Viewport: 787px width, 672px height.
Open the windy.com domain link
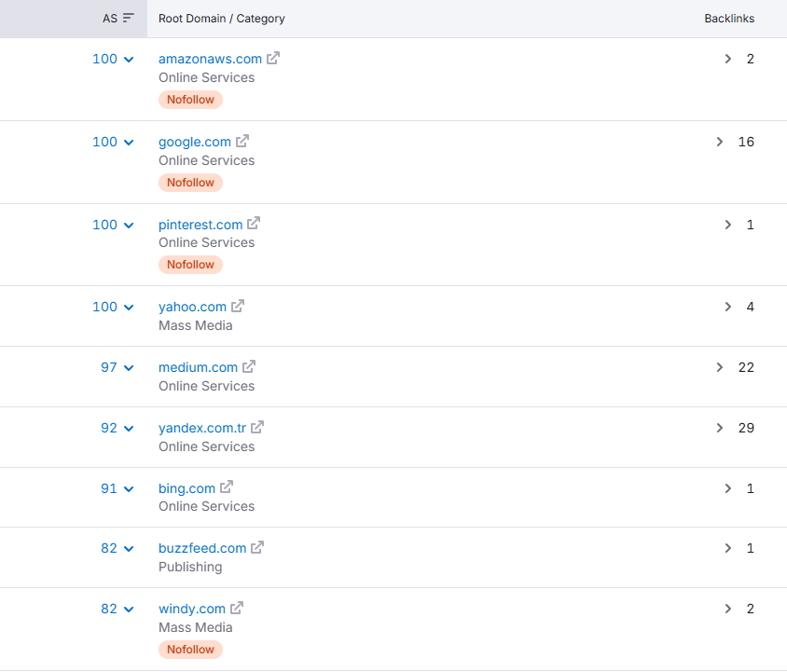pyautogui.click(x=192, y=609)
